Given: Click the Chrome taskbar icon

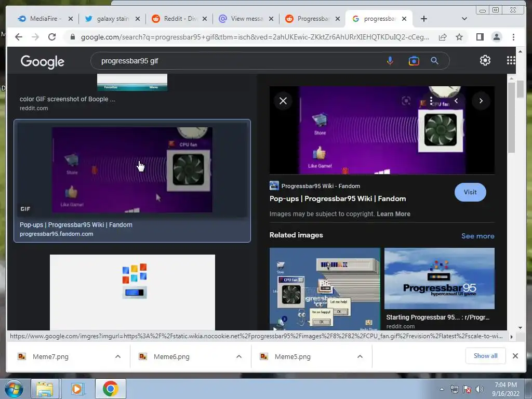Looking at the screenshot, I should pos(110,389).
